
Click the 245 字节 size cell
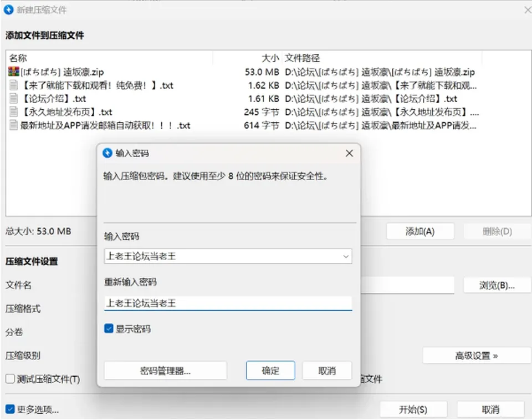click(x=262, y=112)
